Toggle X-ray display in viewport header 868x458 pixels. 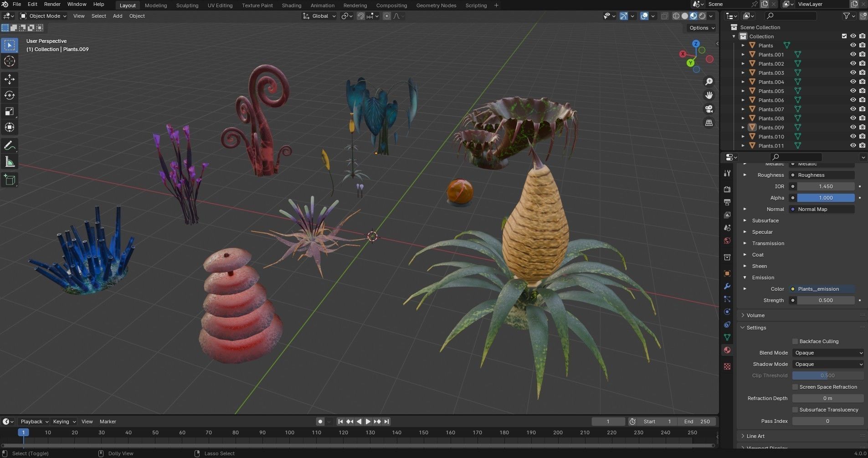665,16
